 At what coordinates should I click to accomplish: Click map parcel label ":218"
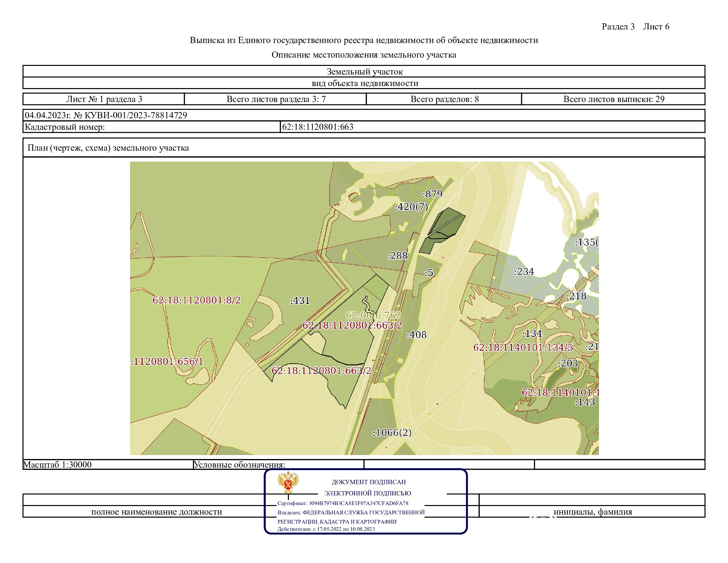coord(576,296)
